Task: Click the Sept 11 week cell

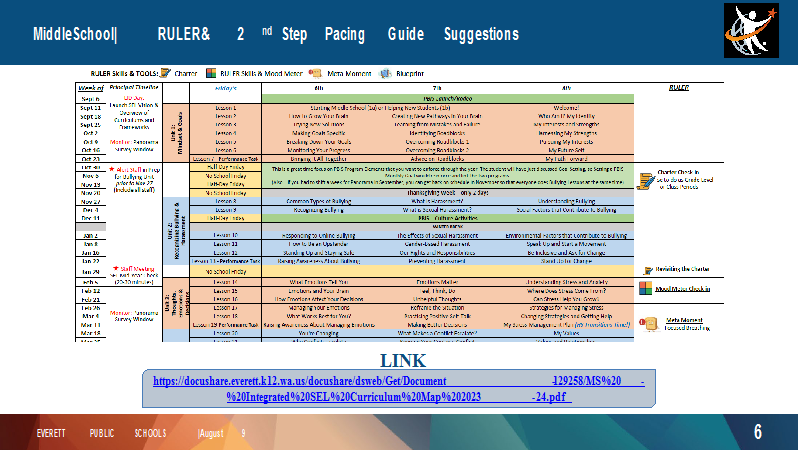Action: [90, 108]
